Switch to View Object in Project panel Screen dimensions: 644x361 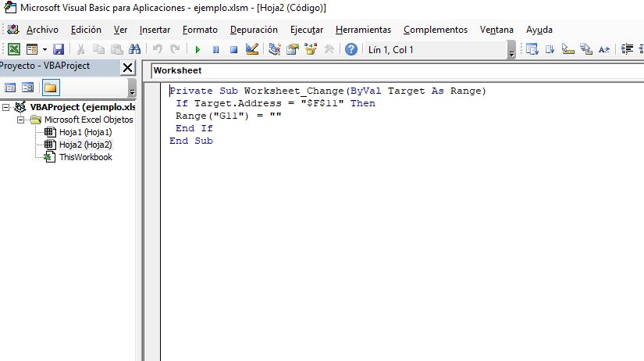[x=28, y=88]
